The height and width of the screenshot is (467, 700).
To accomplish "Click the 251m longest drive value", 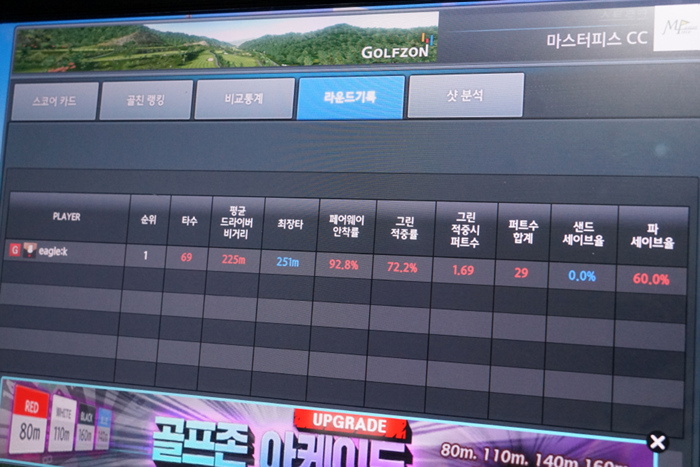I will [287, 262].
